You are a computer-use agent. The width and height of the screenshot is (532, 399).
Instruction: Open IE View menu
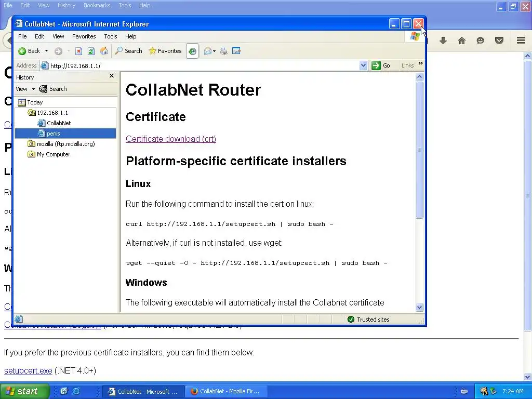coord(58,36)
